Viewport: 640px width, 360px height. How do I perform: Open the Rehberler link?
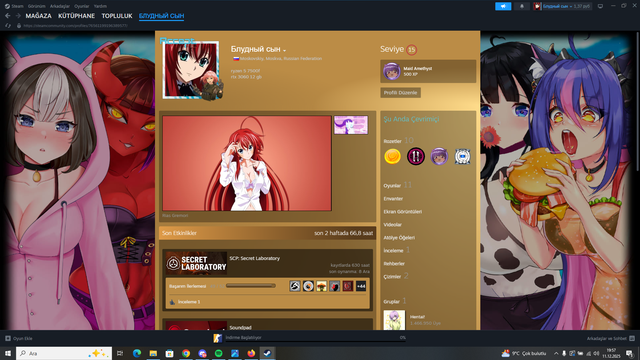point(394,264)
